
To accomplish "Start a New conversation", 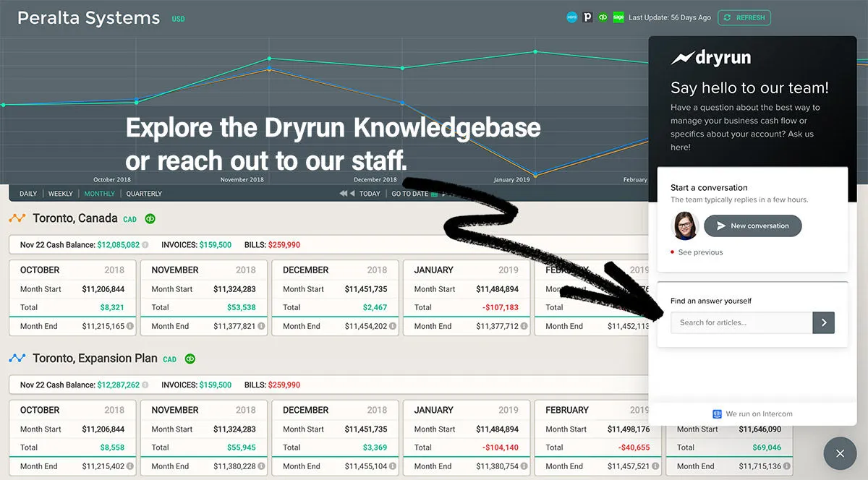I will (753, 226).
